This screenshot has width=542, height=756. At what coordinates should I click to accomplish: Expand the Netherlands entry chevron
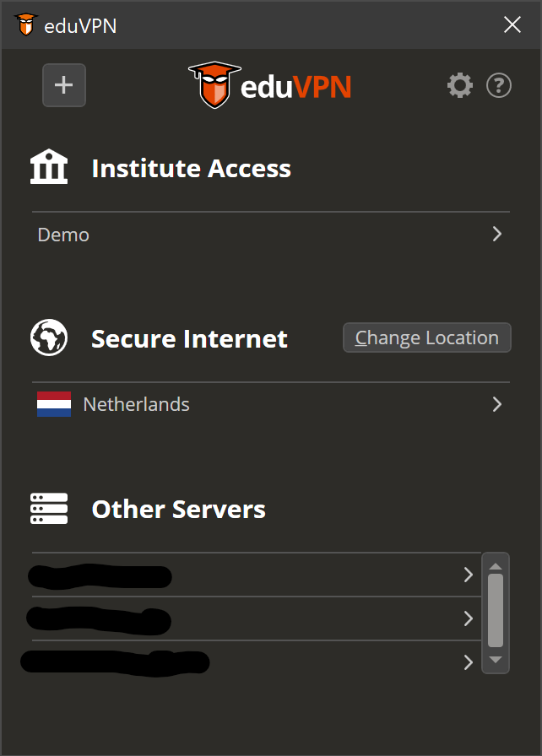[x=497, y=404]
